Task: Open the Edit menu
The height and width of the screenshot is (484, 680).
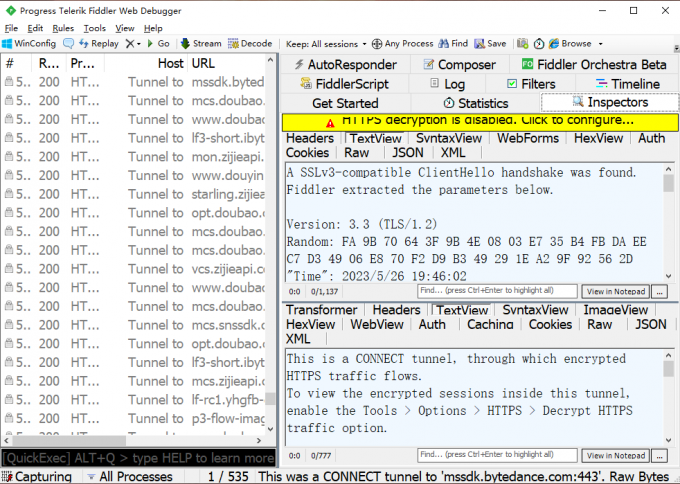Action: coord(35,28)
